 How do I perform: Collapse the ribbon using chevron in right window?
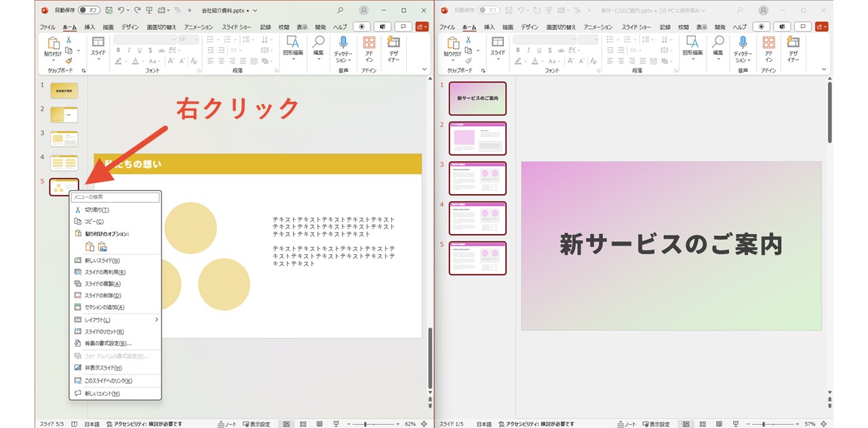824,69
